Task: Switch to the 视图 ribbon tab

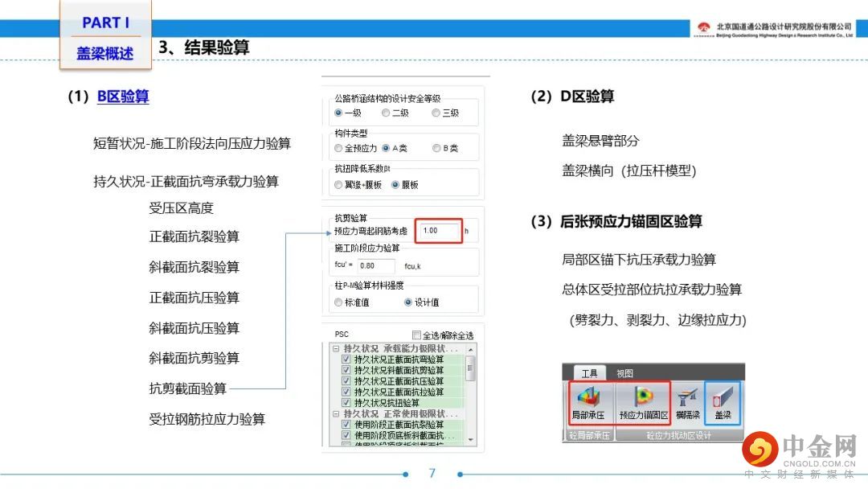Action: (624, 373)
